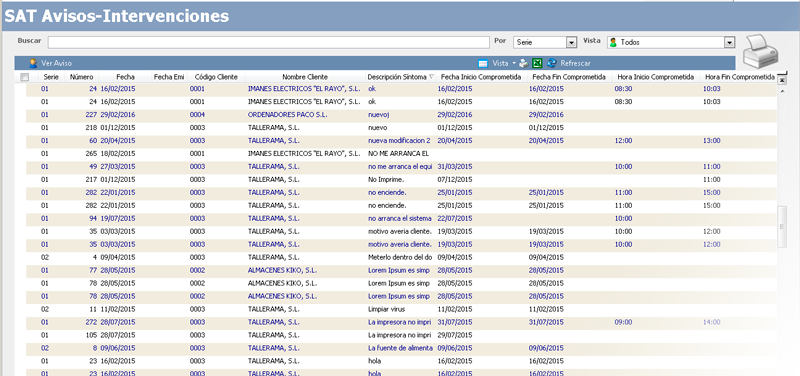Click the 'La fuente de alimenta' cell
This screenshot has height=376, width=800.
[400, 348]
